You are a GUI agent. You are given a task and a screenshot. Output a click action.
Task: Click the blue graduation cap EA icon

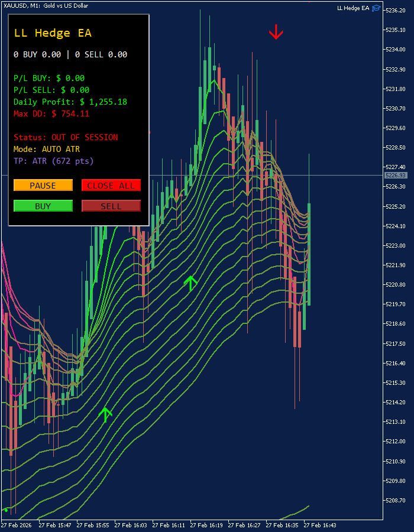tap(376, 8)
